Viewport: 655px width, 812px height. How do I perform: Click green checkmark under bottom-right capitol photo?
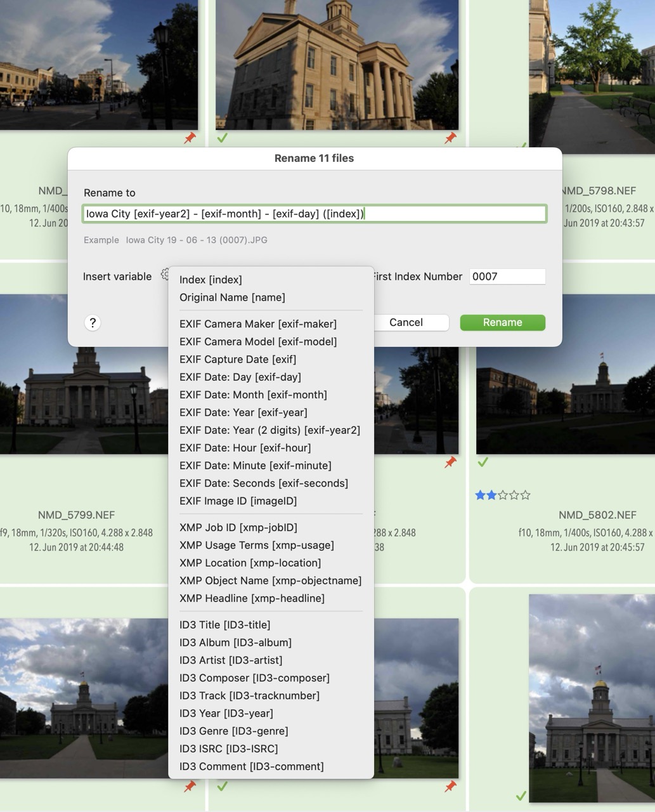(x=521, y=796)
